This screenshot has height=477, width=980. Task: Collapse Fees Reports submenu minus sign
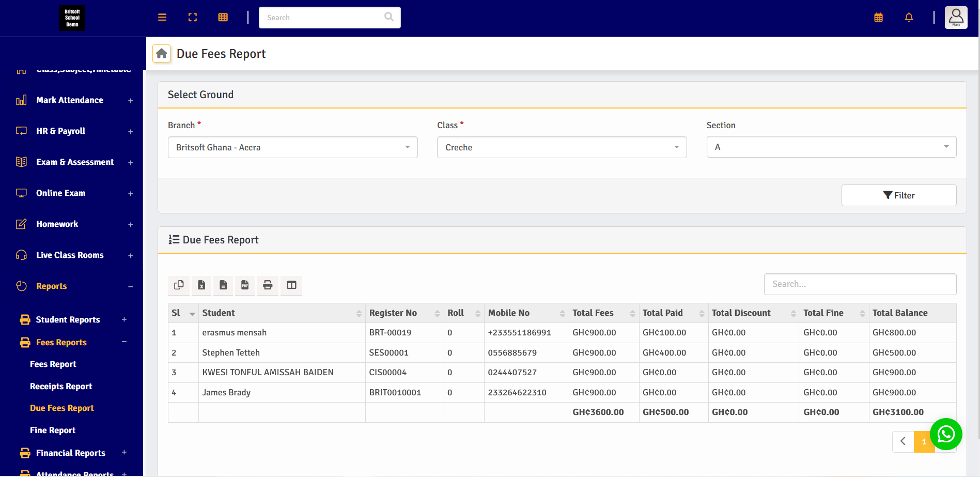click(124, 342)
